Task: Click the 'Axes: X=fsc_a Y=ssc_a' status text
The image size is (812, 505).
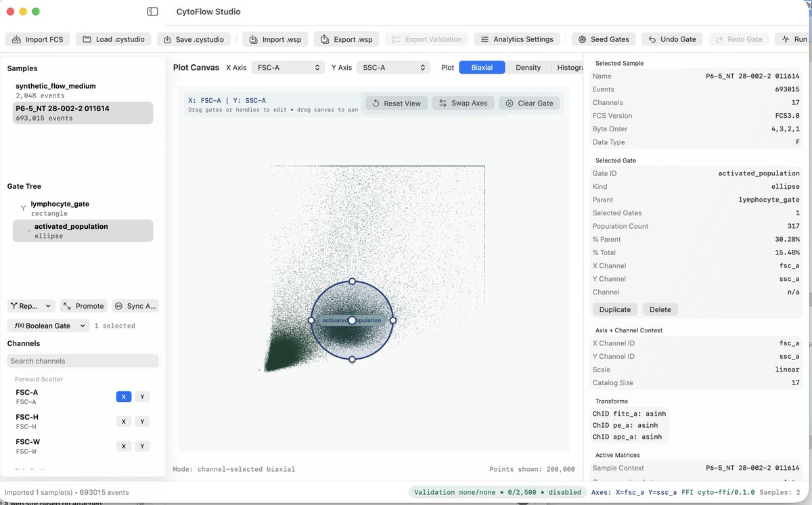Action: (x=635, y=492)
